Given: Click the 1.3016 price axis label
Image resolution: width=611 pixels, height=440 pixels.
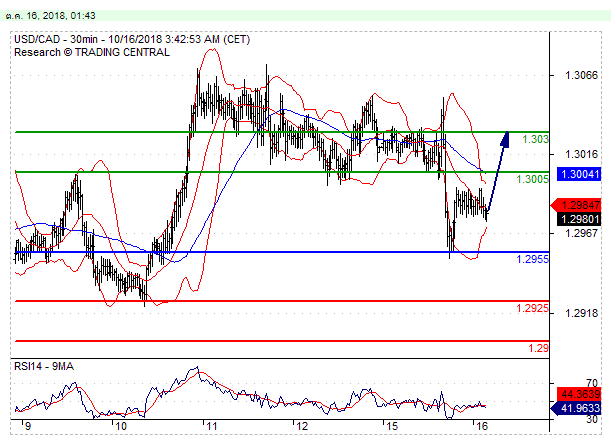Looking at the screenshot, I should click(x=581, y=154).
